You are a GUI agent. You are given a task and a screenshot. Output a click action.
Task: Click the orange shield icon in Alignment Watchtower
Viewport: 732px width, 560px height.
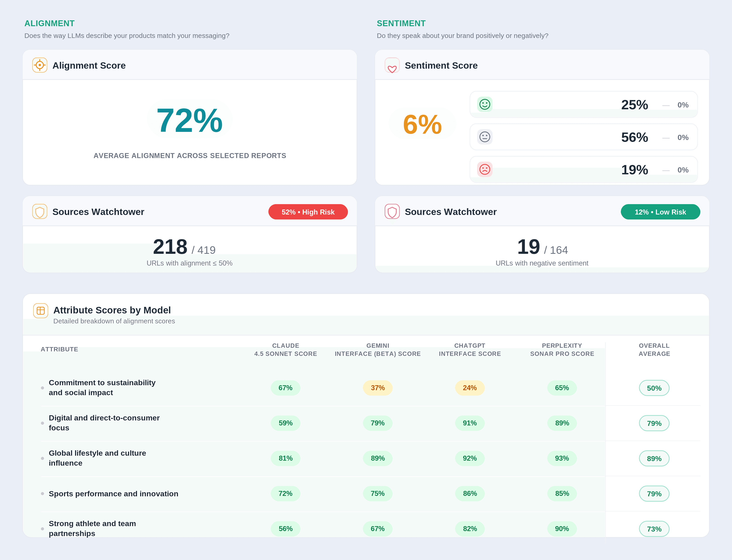tap(40, 211)
